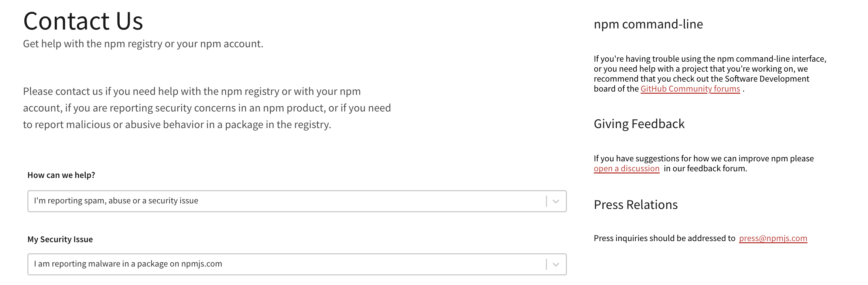Expand the "My Security Issue" dropdown
Image resolution: width=868 pixels, height=285 pixels.
click(x=259, y=264)
